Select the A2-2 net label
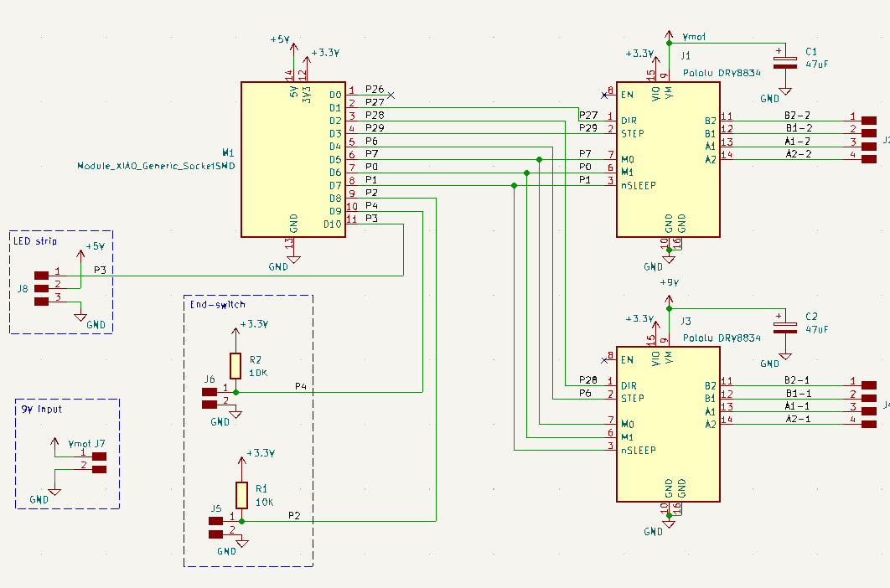Image resolution: width=890 pixels, height=588 pixels. (799, 154)
